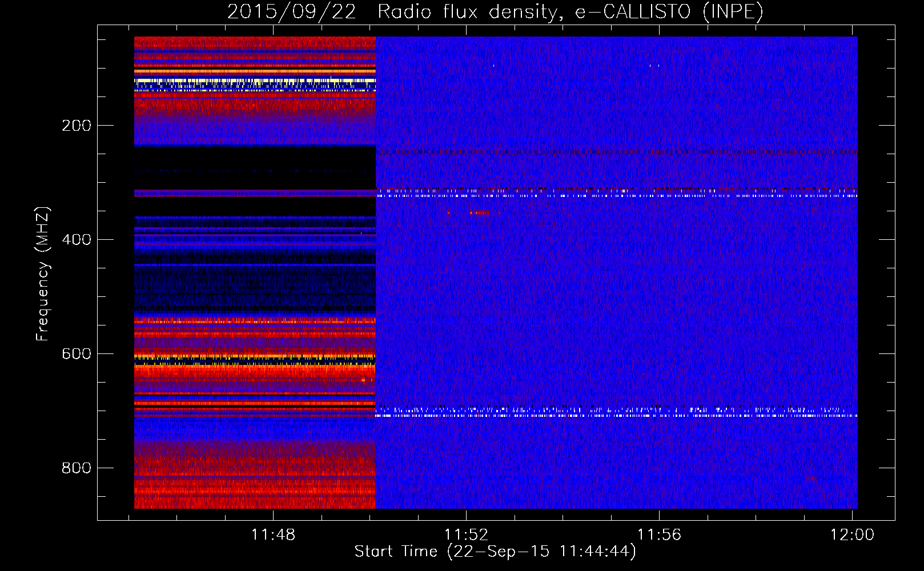Click the 800 frequency tick label

click(77, 468)
